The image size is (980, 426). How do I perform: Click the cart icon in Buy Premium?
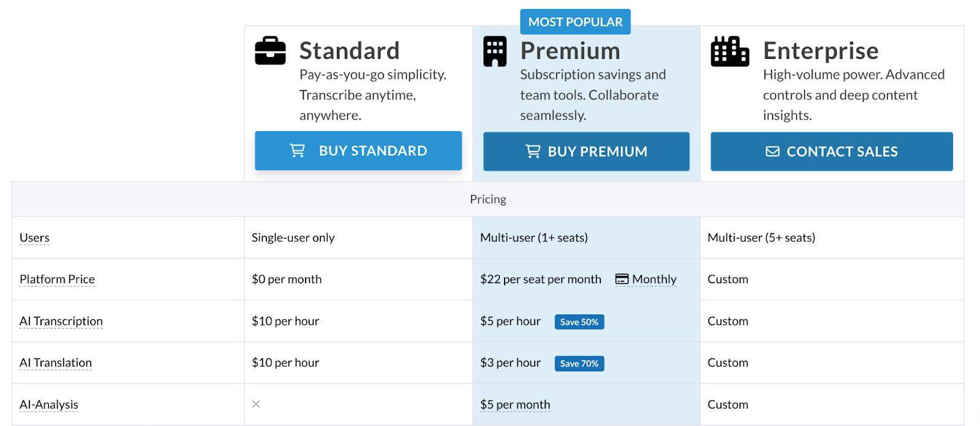tap(533, 151)
